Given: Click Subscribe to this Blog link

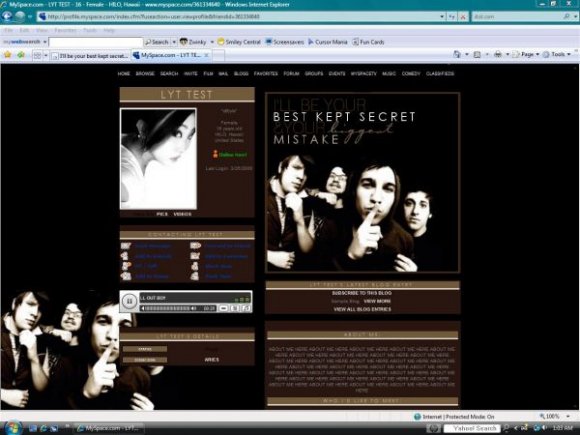Looking at the screenshot, I should pyautogui.click(x=362, y=293).
